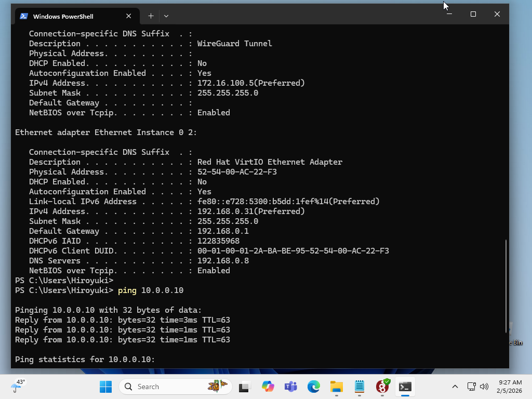Maximize the PowerShell window
The height and width of the screenshot is (399, 532).
coord(473,14)
